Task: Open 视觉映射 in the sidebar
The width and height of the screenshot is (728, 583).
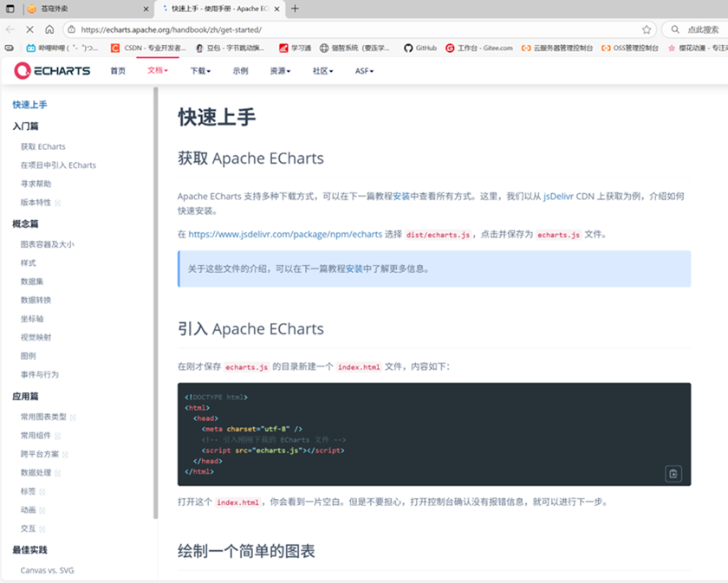Action: 36,337
